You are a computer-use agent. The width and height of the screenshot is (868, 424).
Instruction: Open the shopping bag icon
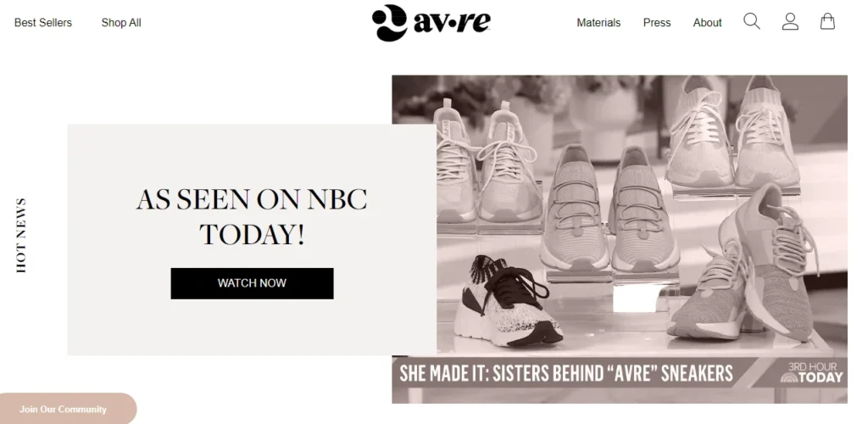[x=827, y=21]
